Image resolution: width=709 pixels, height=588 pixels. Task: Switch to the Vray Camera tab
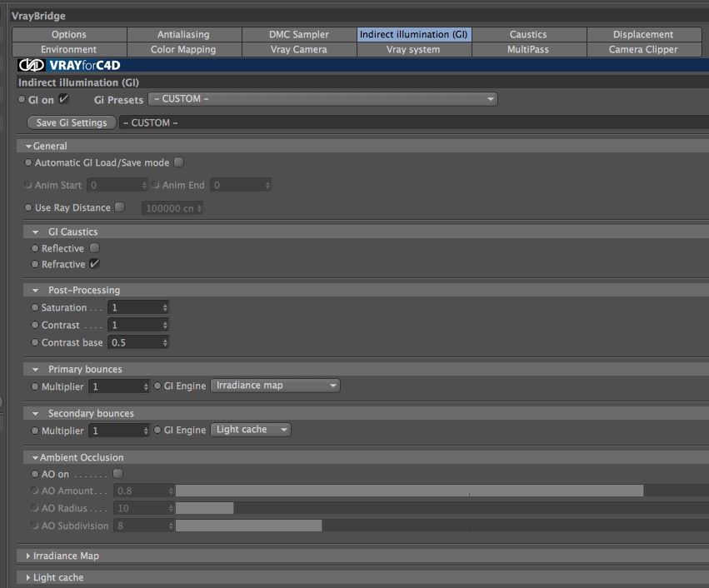pyautogui.click(x=299, y=49)
